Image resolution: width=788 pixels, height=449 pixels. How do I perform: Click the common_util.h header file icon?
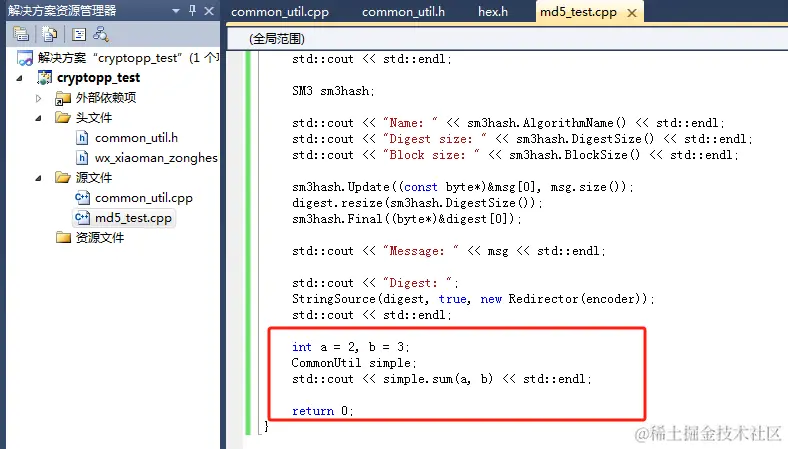(82, 138)
